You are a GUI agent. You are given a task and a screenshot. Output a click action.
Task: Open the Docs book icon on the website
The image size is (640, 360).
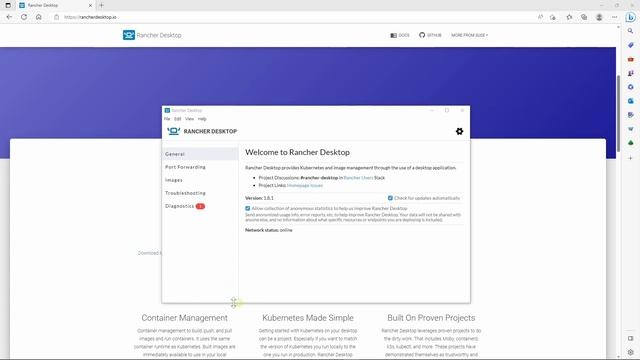[x=393, y=36]
